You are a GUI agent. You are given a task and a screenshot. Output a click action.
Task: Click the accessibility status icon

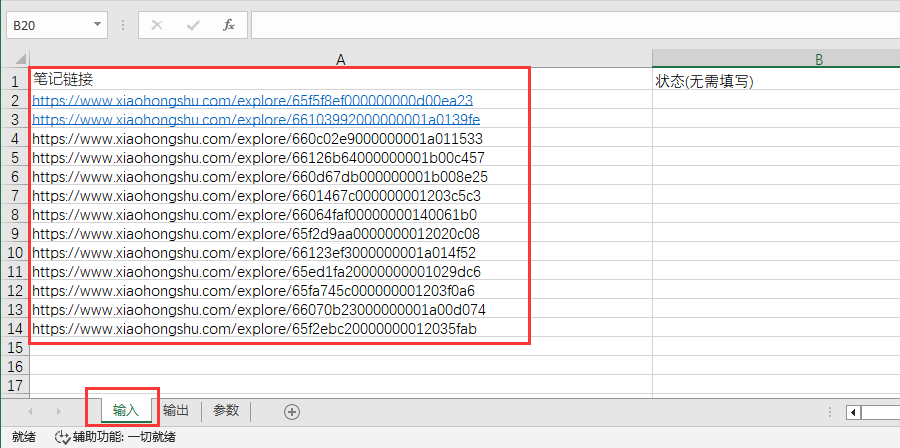pos(61,438)
